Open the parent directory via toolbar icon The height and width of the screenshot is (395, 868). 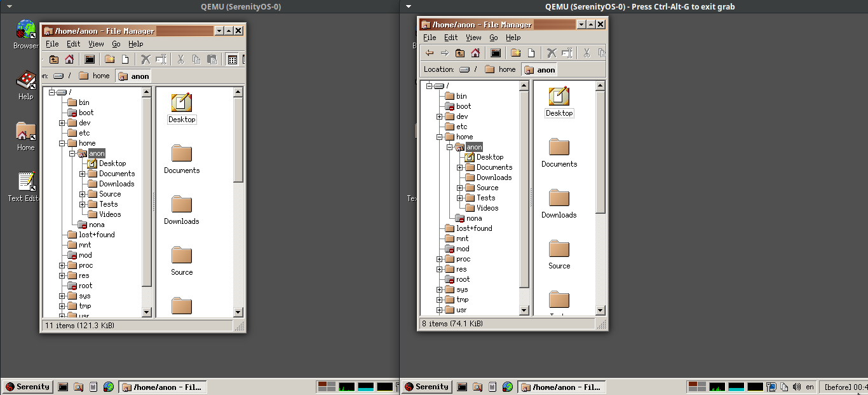459,53
